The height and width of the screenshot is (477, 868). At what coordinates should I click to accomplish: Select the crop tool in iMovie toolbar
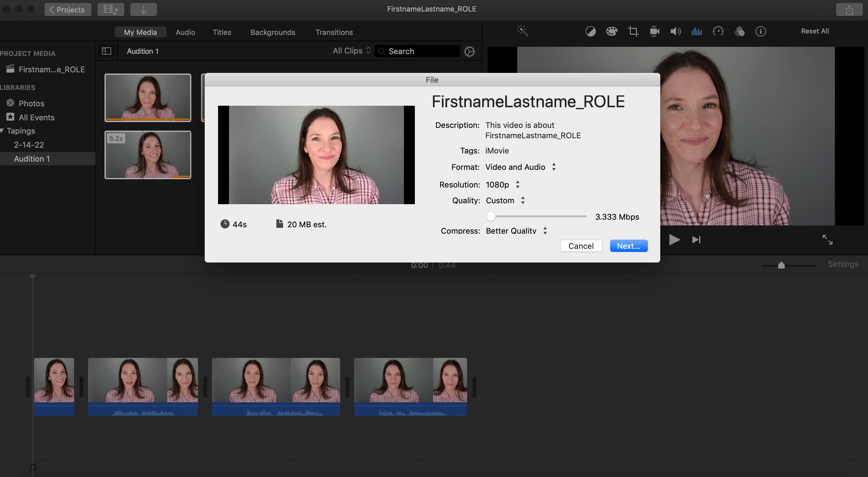pos(633,31)
